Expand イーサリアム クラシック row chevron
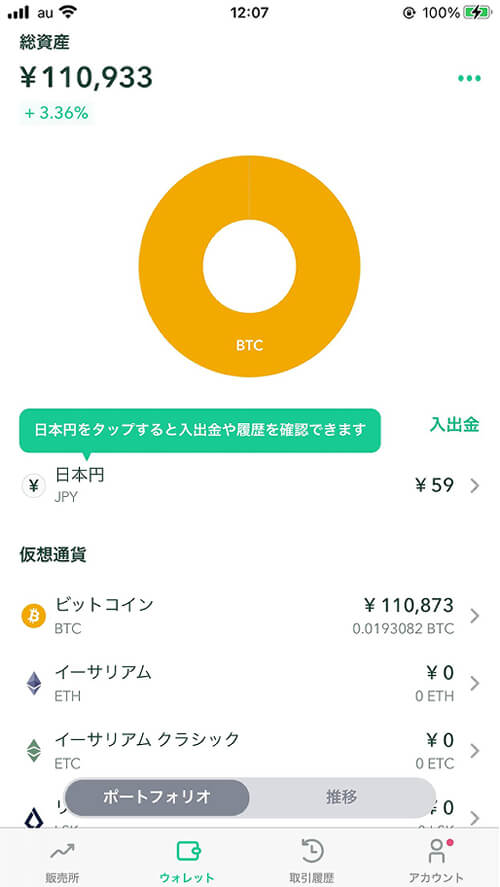Image resolution: width=500 pixels, height=887 pixels. point(475,751)
